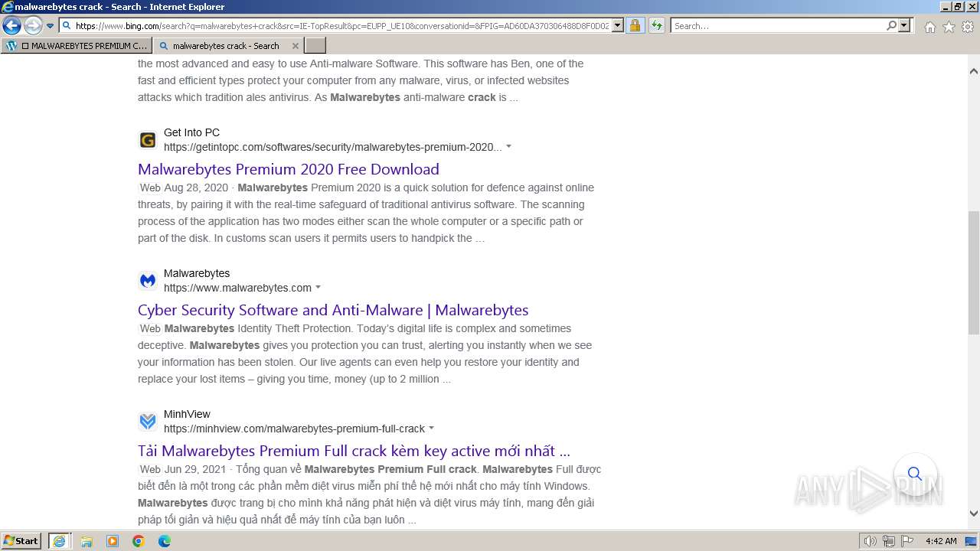Open the Home icon

[929, 27]
